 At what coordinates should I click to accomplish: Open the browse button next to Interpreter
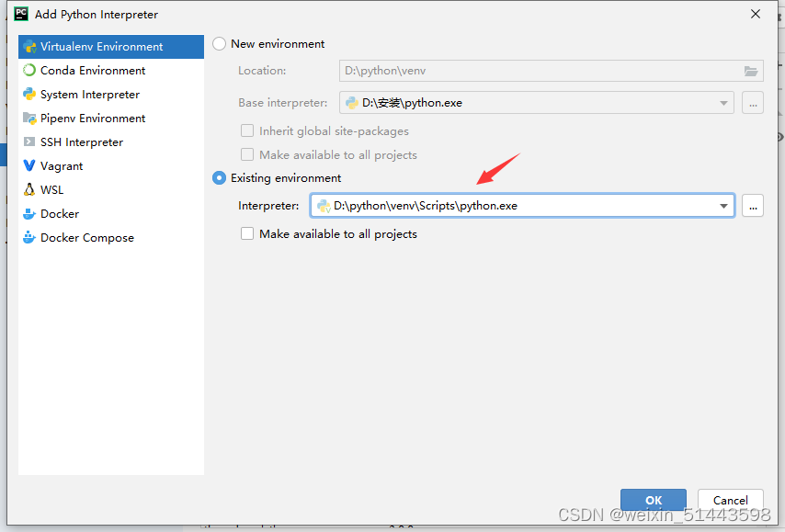[753, 206]
